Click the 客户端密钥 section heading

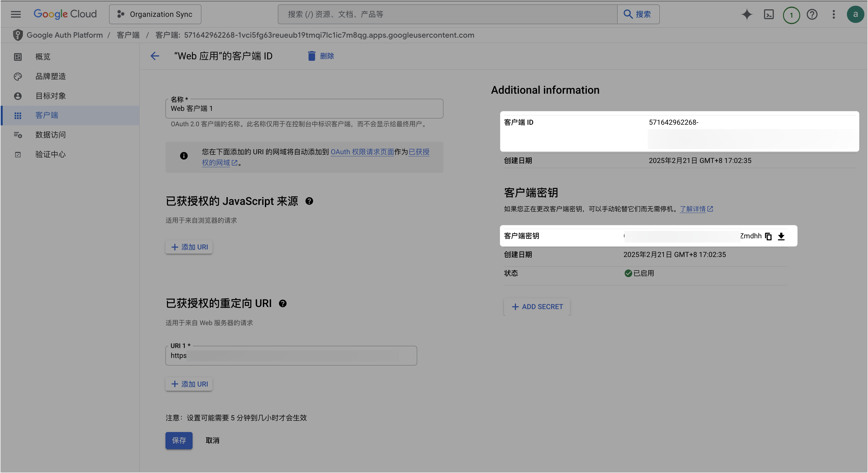(531, 193)
